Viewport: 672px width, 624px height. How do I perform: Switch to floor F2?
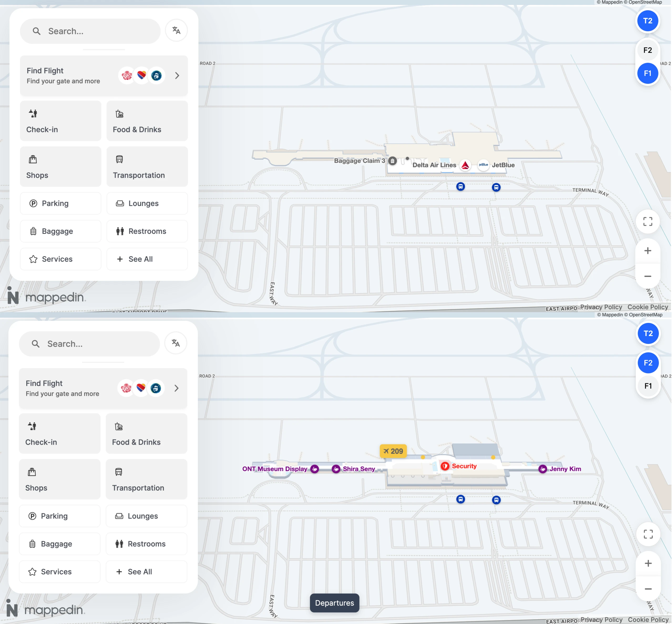pos(647,50)
